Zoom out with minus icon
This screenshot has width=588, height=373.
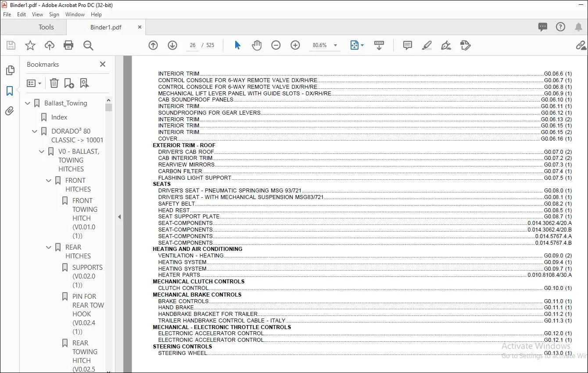[x=276, y=45]
